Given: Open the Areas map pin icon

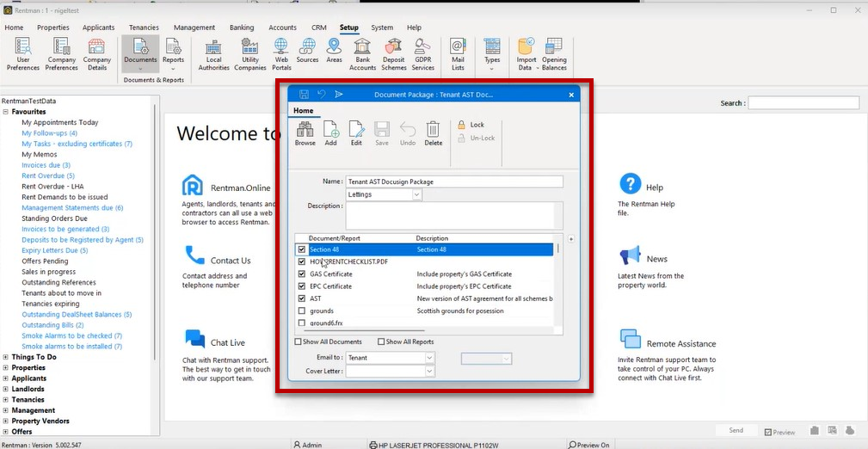Looking at the screenshot, I should [x=334, y=51].
